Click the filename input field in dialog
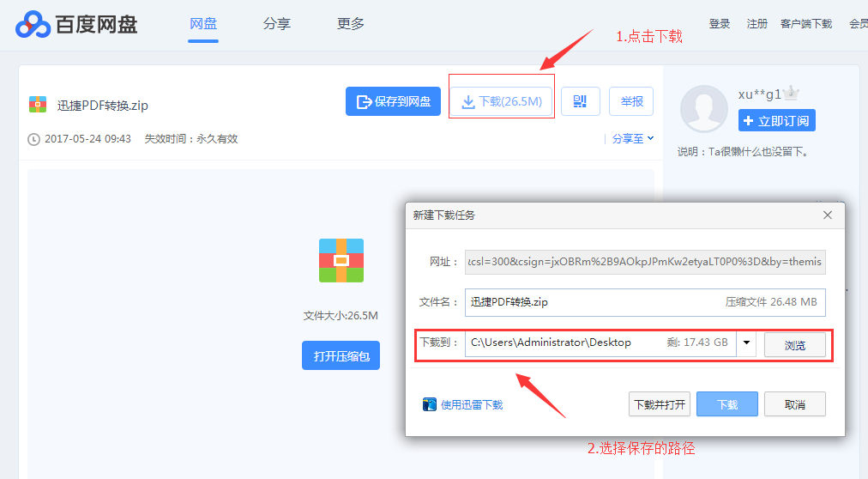The width and height of the screenshot is (868, 479). click(x=592, y=302)
